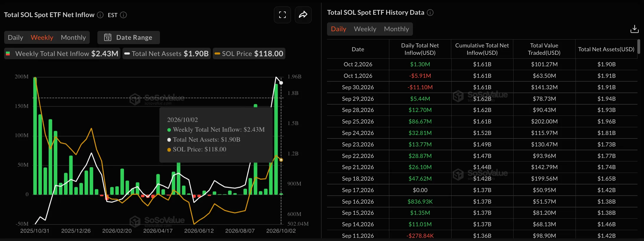The width and height of the screenshot is (644, 241).
Task: Click the orange SOL price point at 2026/10/02
Action: (281, 160)
